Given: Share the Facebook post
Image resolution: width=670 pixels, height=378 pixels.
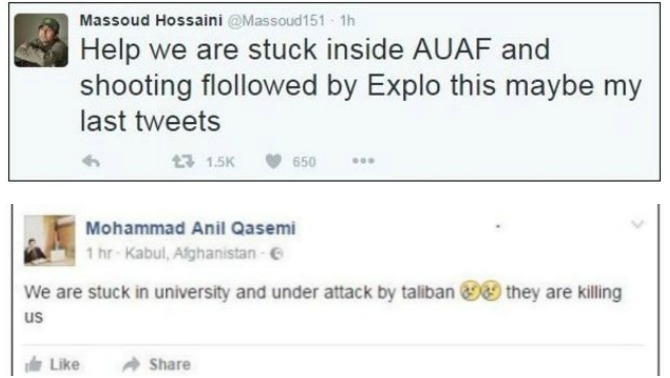Looking at the screenshot, I should tap(156, 364).
